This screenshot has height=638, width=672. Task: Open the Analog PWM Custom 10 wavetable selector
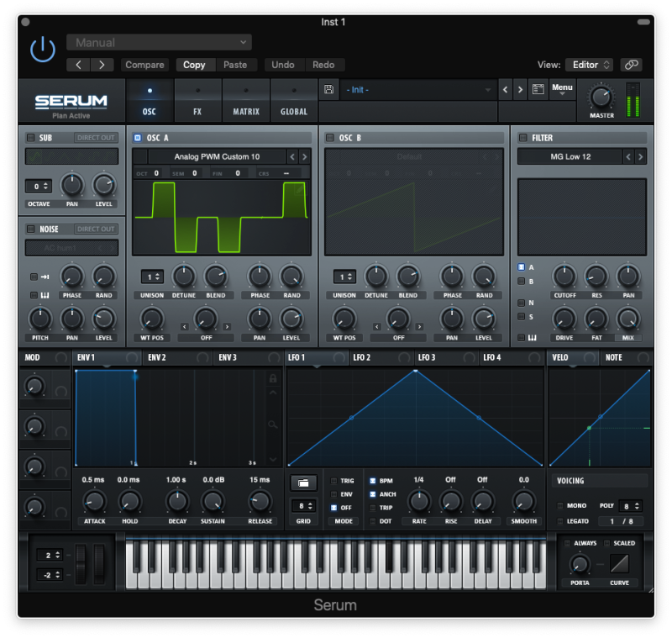(218, 157)
